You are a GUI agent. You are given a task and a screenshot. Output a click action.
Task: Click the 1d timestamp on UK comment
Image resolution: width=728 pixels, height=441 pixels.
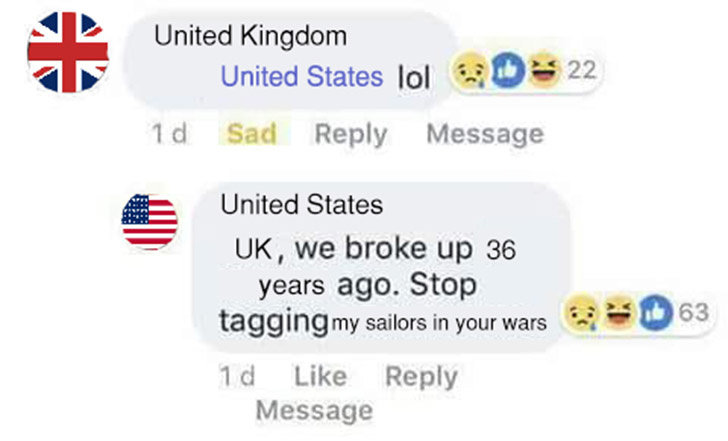click(170, 134)
